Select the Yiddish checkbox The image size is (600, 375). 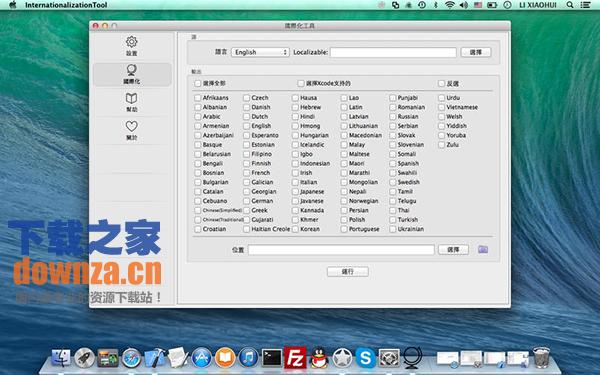(441, 126)
